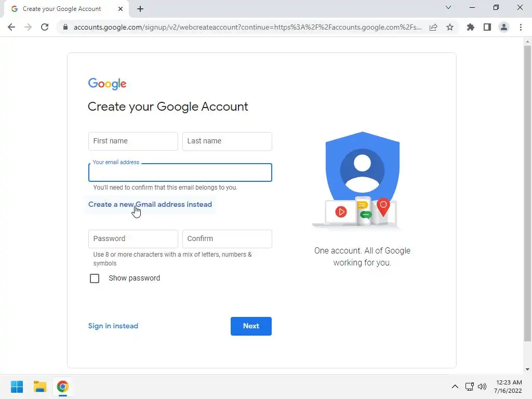This screenshot has width=532, height=399.
Task: Close the Create your Google Account tab
Action: click(x=121, y=9)
